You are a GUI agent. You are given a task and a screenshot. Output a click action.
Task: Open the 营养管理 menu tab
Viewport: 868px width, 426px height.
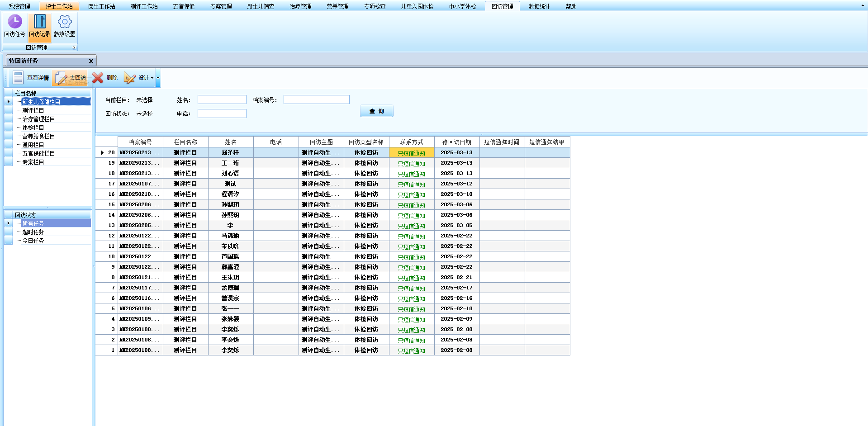(338, 6)
